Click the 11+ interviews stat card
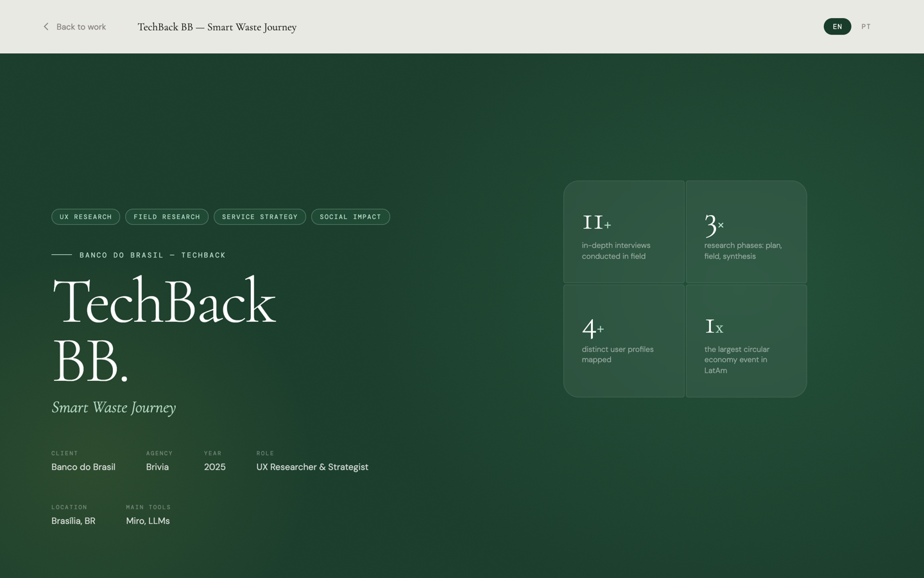The width and height of the screenshot is (924, 578). (624, 232)
